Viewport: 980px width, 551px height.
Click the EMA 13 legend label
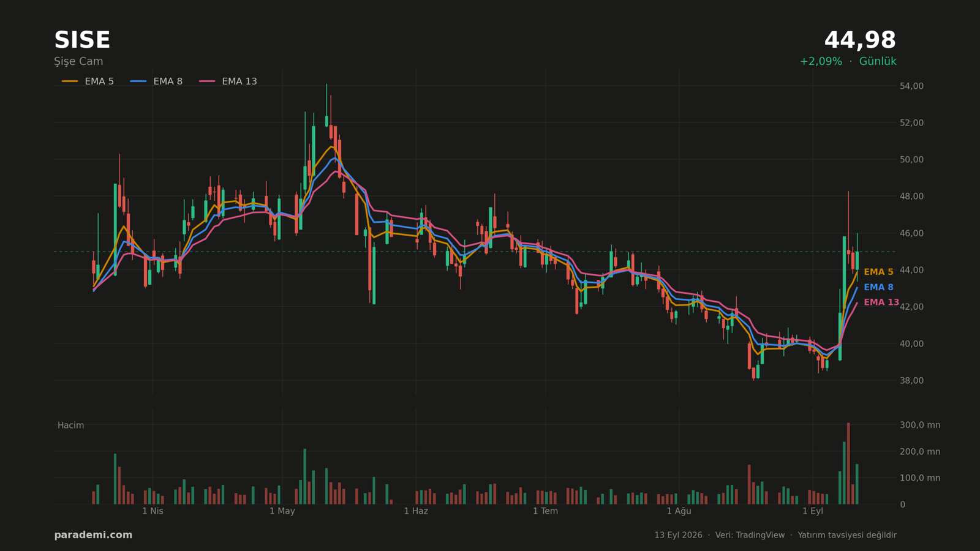pos(239,81)
